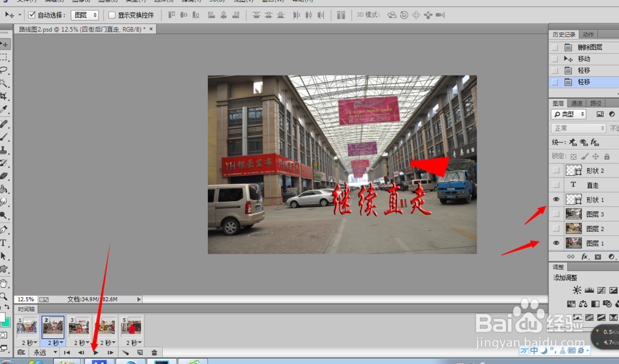Show the 图层 2 layer

pyautogui.click(x=556, y=228)
